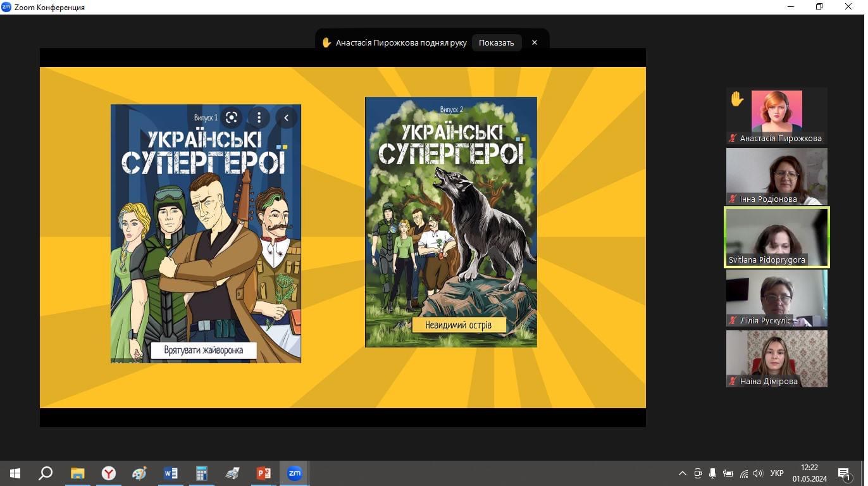Click raised hand emoji on Анастасія Пирожкова tile
Viewport: 868px width, 486px height.
tap(737, 99)
